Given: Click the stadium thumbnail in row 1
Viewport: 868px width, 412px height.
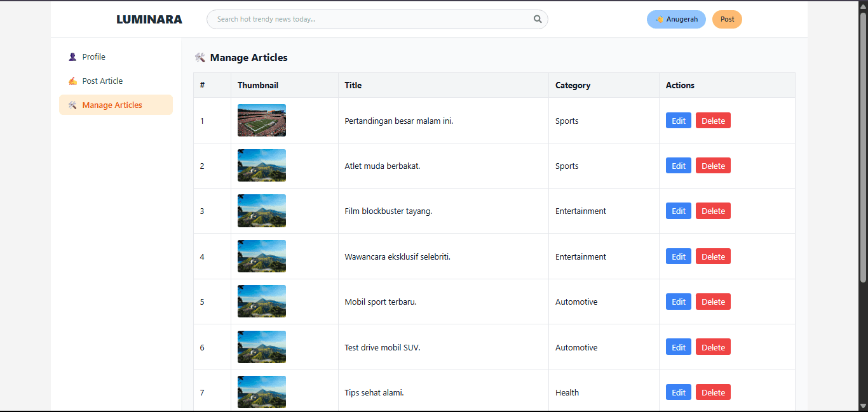Looking at the screenshot, I should [x=261, y=121].
